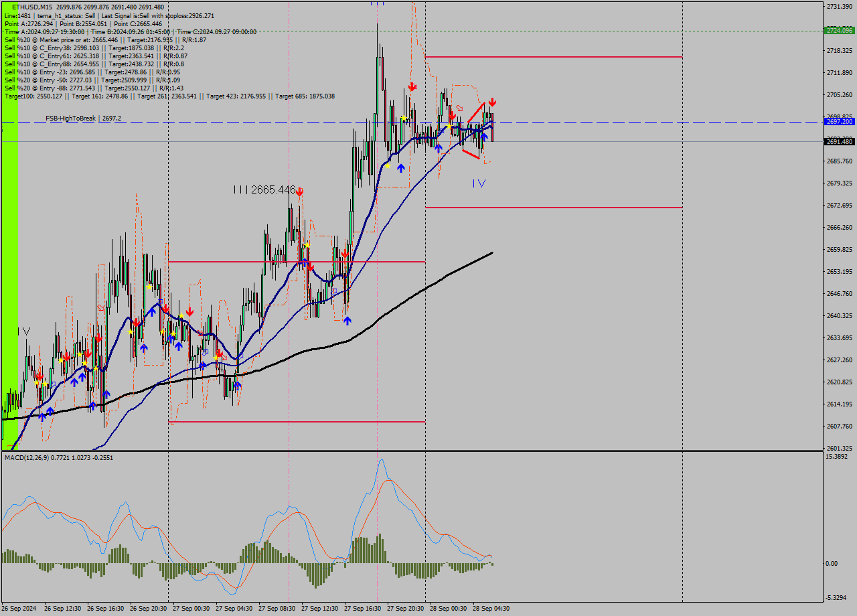The height and width of the screenshot is (616, 857).
Task: Click the red arrow beside 2665.446 label
Action: pos(300,191)
